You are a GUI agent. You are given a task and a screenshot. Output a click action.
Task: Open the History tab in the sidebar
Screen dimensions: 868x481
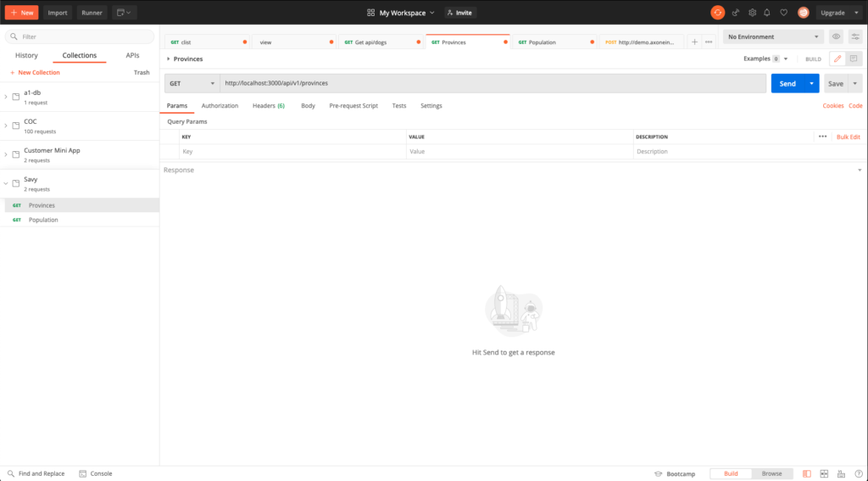tap(26, 55)
